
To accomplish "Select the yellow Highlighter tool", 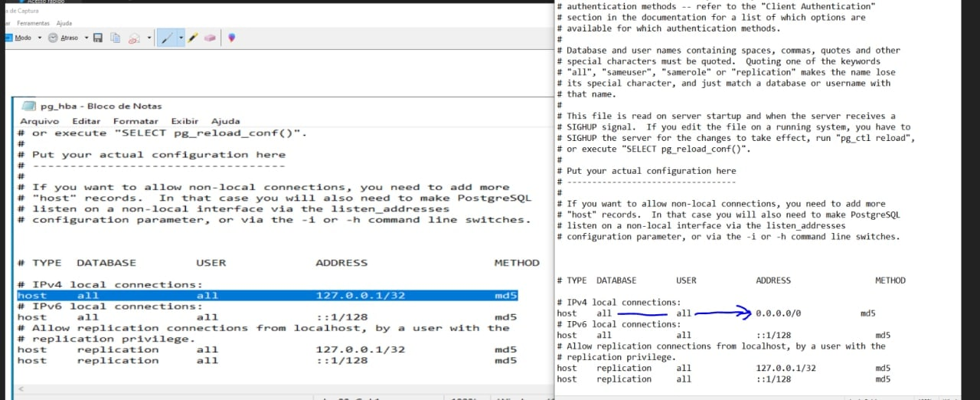I will [x=193, y=38].
